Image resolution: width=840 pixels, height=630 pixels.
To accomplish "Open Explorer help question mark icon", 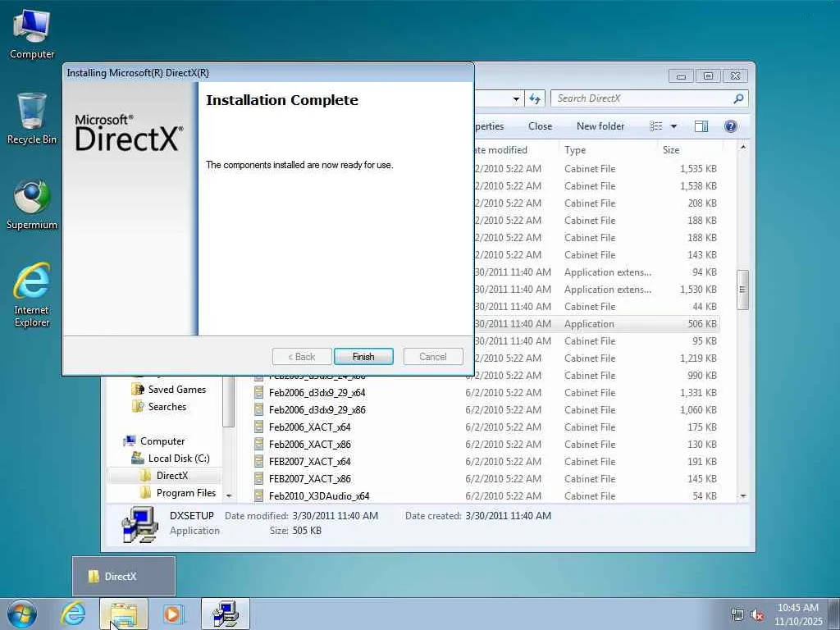I will coord(731,126).
